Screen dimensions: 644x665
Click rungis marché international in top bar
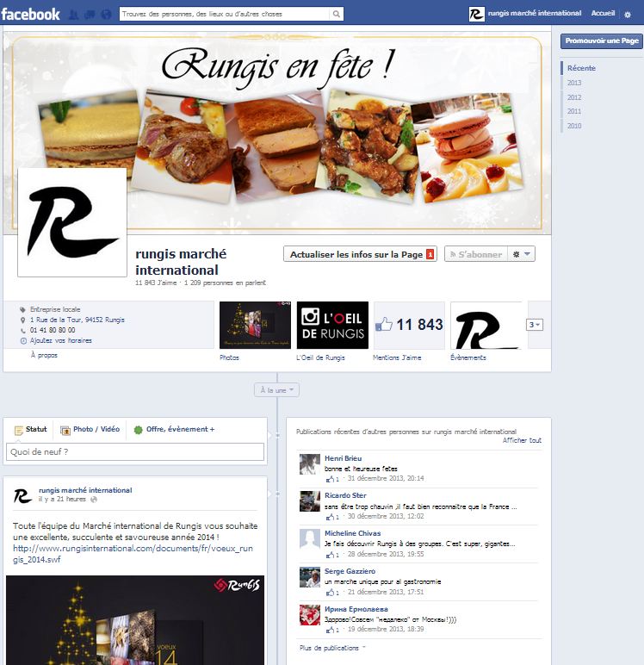click(x=534, y=13)
